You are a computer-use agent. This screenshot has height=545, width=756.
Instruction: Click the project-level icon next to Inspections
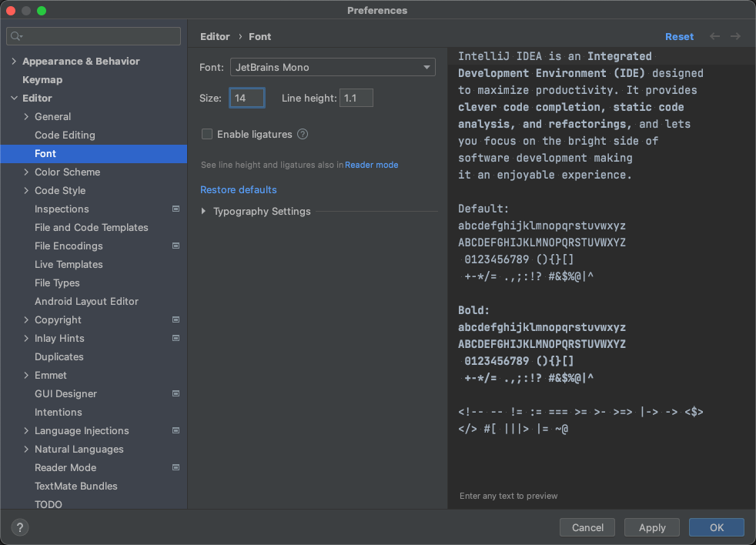point(176,209)
